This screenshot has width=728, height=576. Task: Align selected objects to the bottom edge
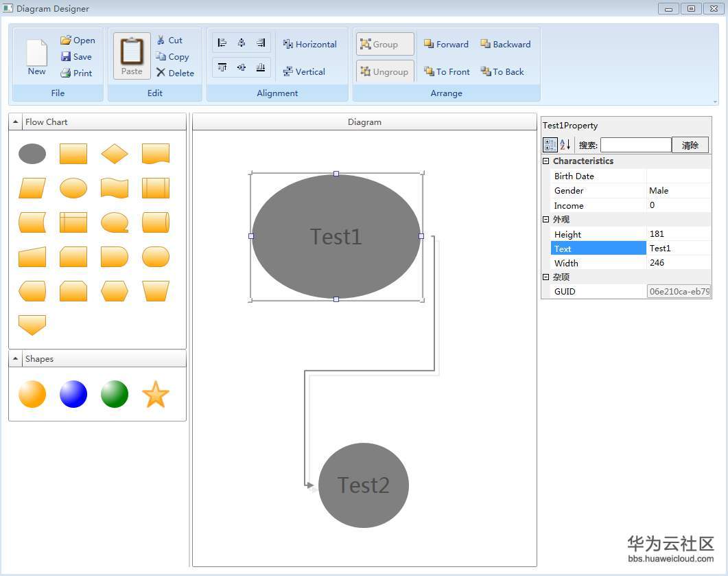pyautogui.click(x=261, y=67)
